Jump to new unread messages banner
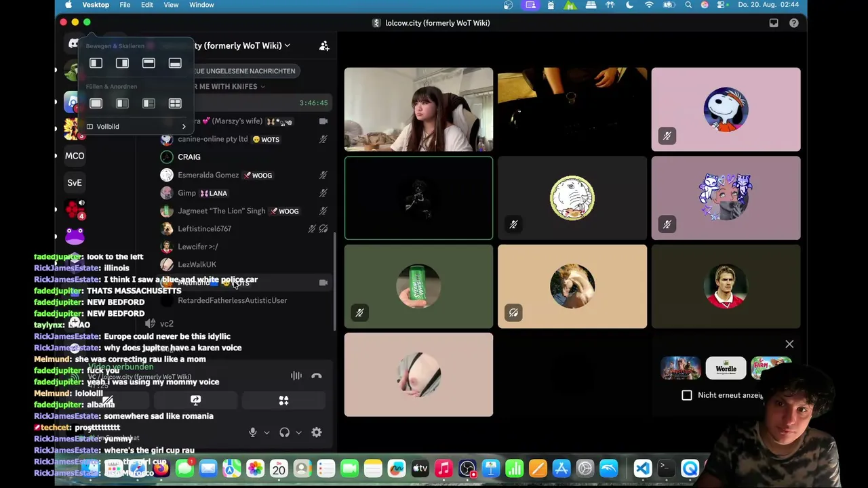Screen dimensions: 868x488 (x=244, y=70)
